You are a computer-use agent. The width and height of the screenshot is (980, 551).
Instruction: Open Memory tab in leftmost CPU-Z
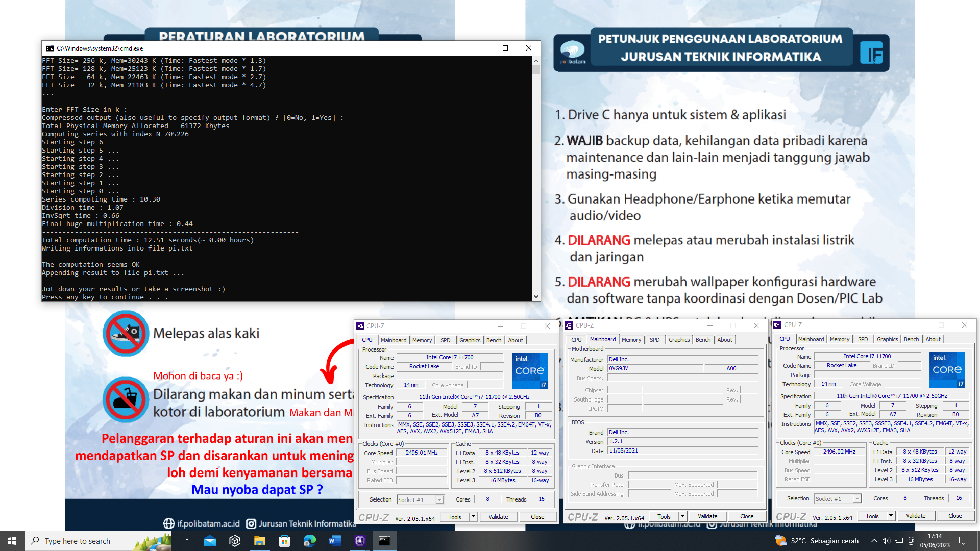pyautogui.click(x=422, y=340)
